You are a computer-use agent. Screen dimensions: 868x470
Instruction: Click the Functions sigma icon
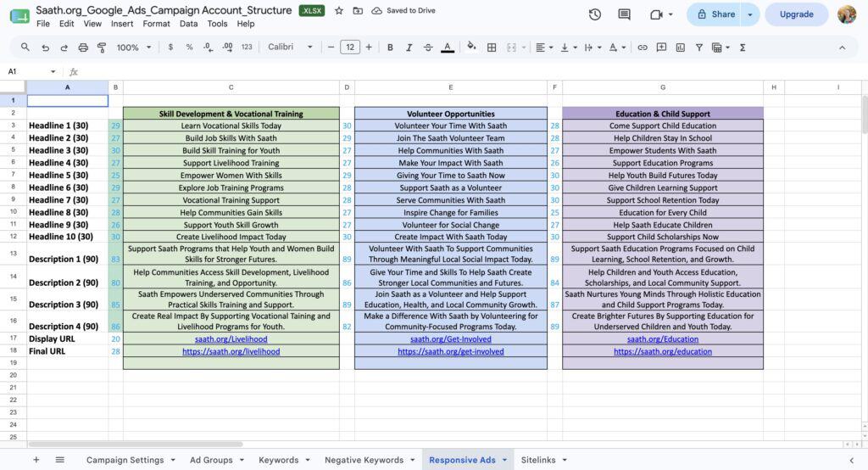[743, 48]
